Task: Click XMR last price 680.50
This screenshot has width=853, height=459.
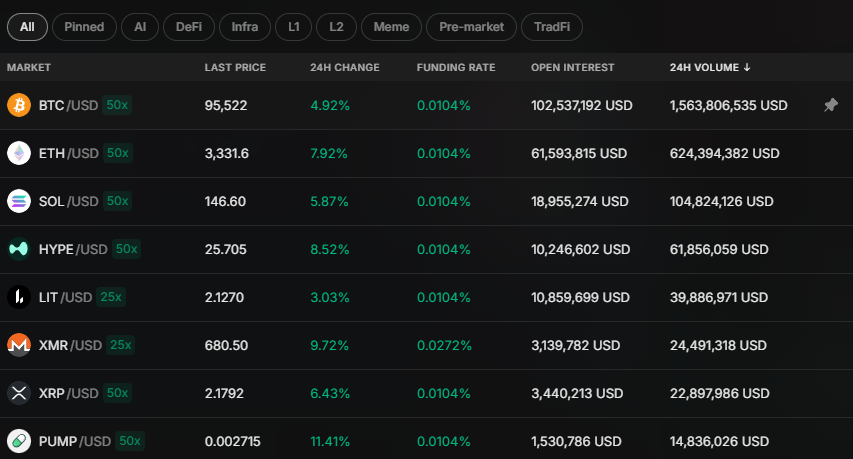Action: point(226,345)
